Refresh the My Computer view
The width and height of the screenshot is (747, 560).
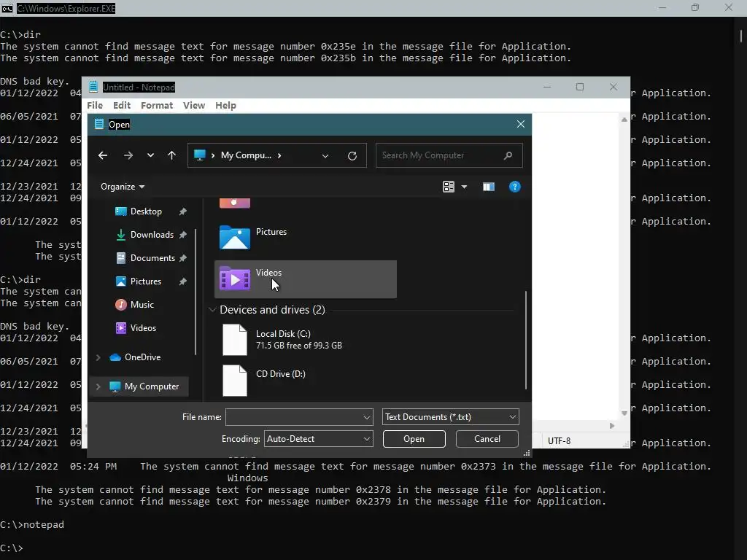click(352, 156)
